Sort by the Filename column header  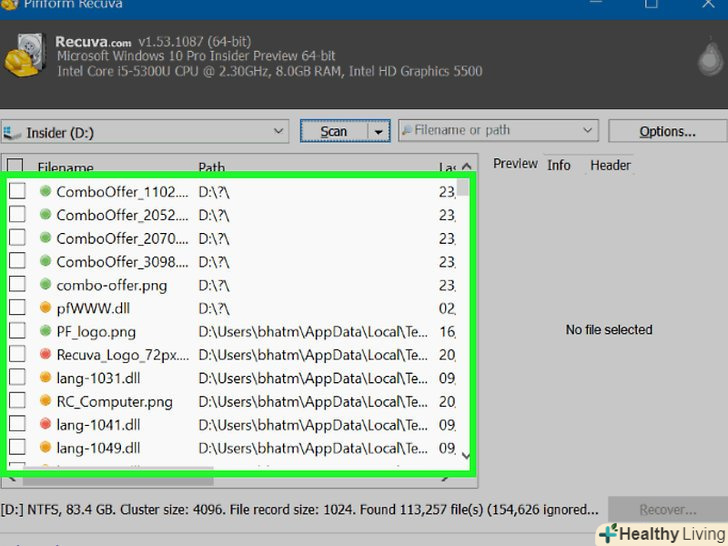pyautogui.click(x=65, y=167)
